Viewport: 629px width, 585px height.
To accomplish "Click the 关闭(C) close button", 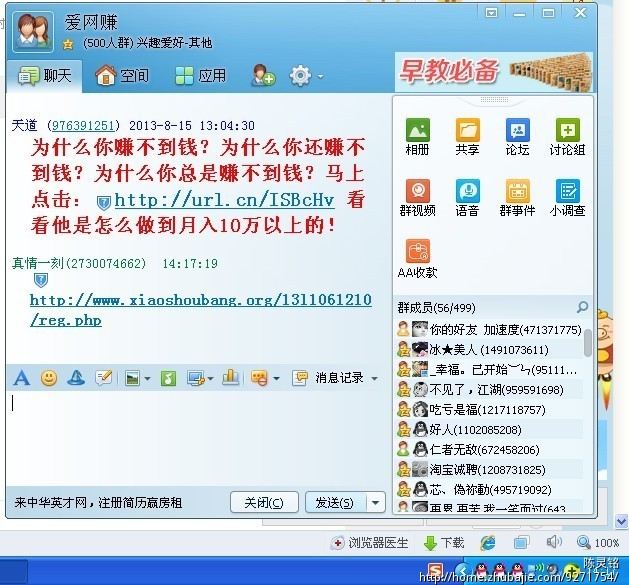I will click(264, 502).
